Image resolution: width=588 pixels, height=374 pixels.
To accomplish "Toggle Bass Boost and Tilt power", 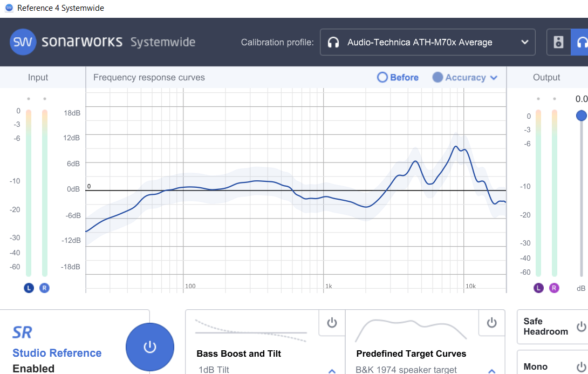I will pyautogui.click(x=332, y=323).
